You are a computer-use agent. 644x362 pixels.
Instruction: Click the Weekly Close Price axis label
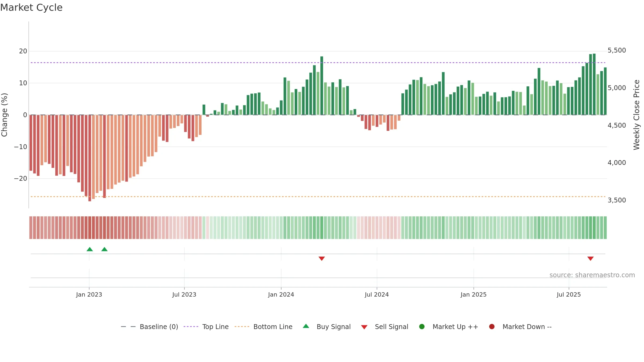point(636,115)
